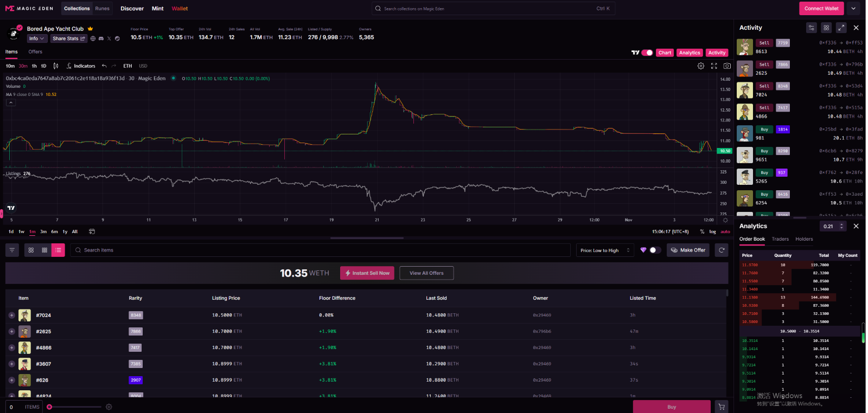Viewport: 868px width, 413px height.
Task: Adjust the 0.21 price grouping stepper
Action: pos(841,226)
